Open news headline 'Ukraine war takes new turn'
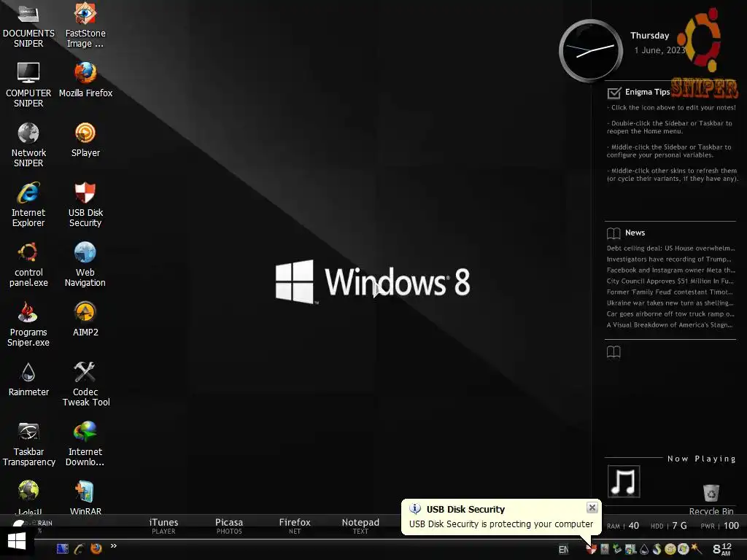Viewport: 747px width, 560px height. [670, 303]
